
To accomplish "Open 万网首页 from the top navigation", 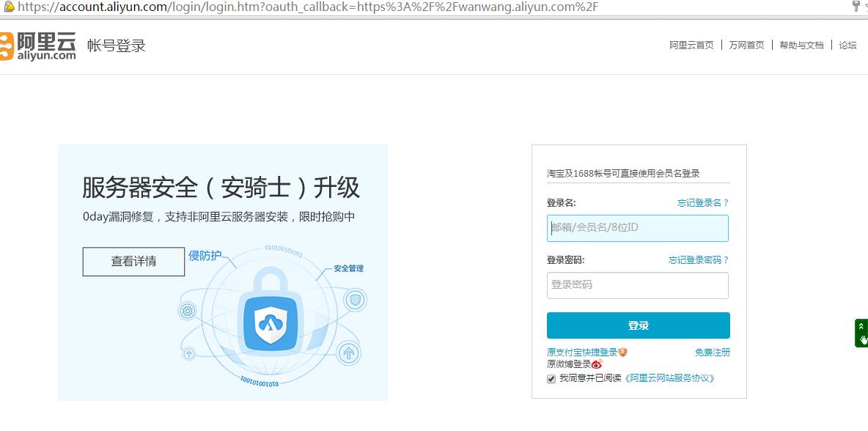I will click(746, 45).
